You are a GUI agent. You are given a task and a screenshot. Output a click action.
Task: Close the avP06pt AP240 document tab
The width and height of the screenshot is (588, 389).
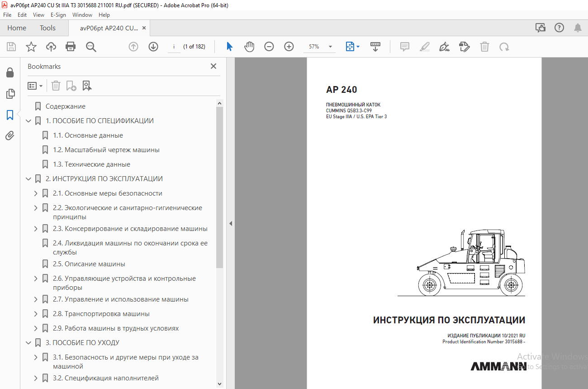pos(144,28)
